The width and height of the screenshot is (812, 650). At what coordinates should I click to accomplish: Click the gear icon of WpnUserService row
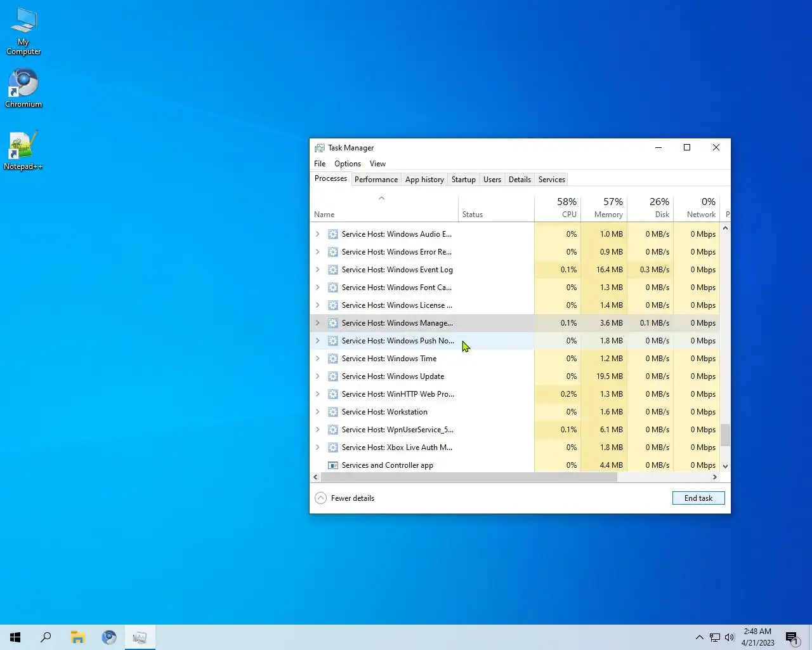(332, 430)
